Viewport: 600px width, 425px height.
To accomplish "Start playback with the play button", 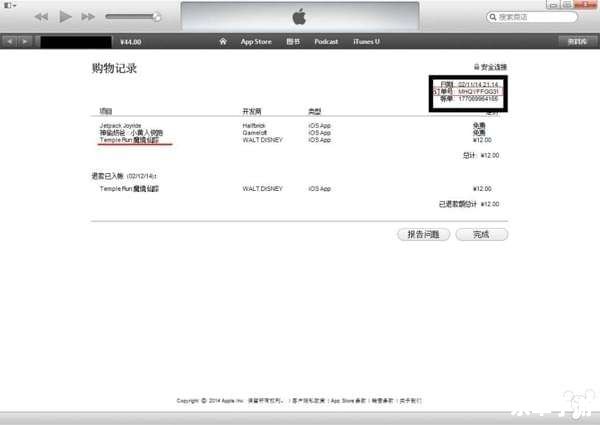I will click(65, 17).
